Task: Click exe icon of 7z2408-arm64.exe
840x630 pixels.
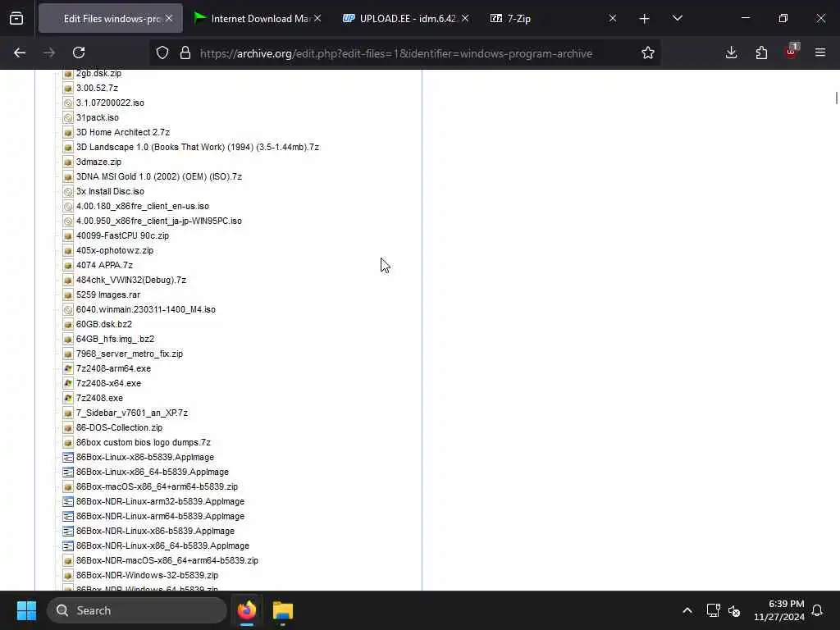Action: (68, 368)
